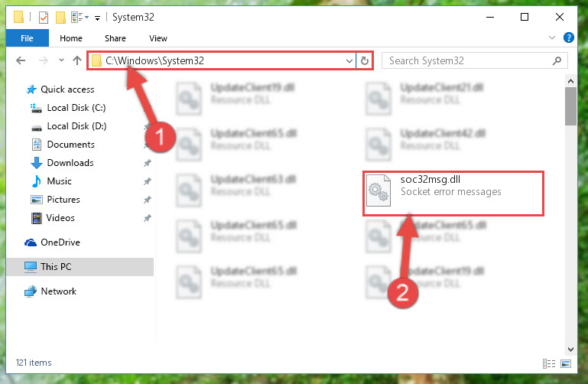Screen dimensions: 588x384
Task: Toggle the pin next to Videos
Action: [x=148, y=218]
